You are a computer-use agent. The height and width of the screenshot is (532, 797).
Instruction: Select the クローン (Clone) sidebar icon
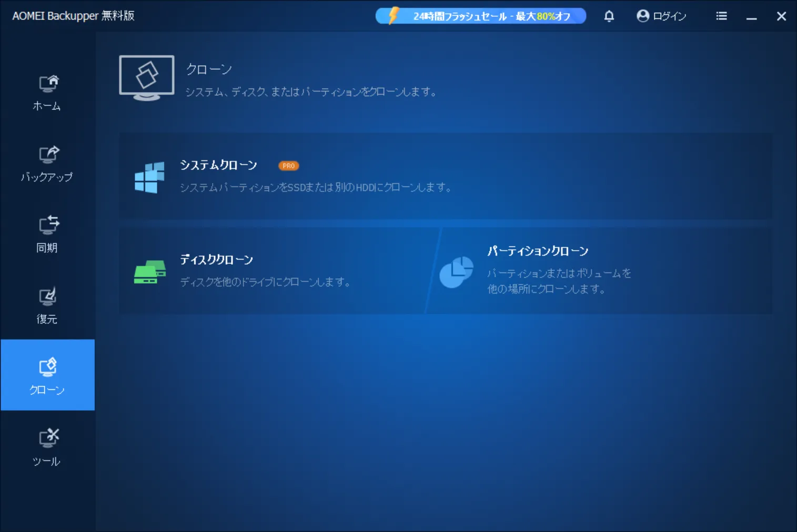(x=48, y=368)
